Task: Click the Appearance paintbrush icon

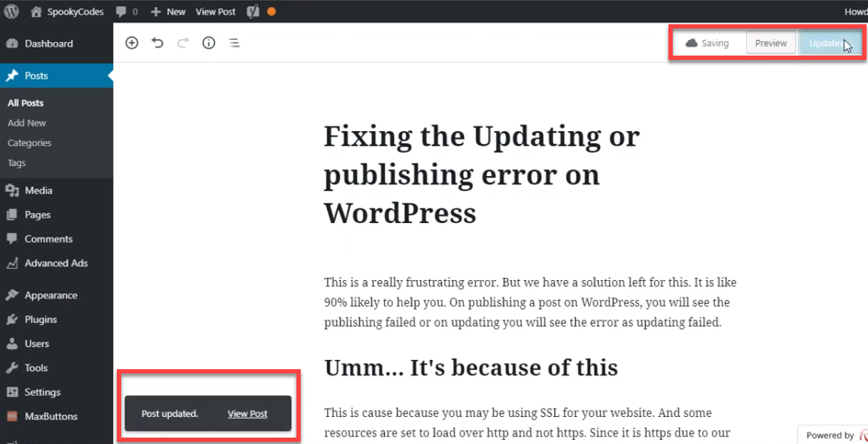Action: click(x=12, y=295)
